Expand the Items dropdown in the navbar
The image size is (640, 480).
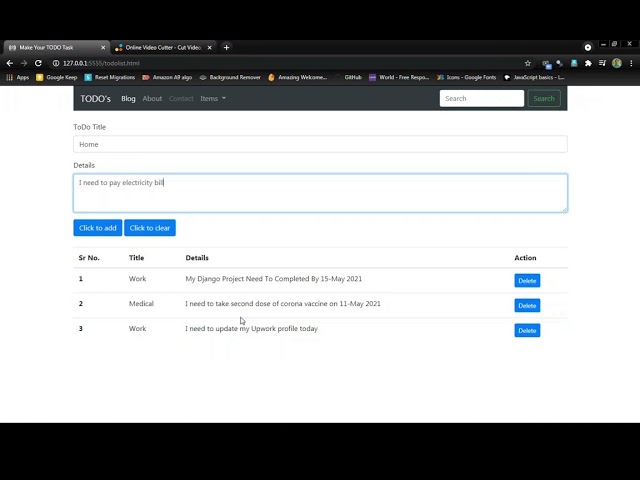pos(213,99)
